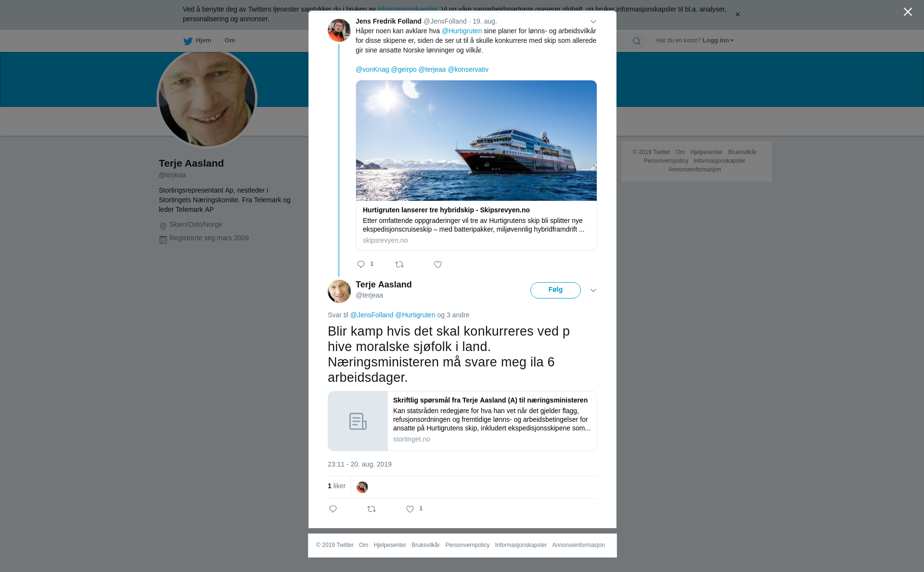Retweet Jens Fredrik Folland's Hurtigruten tweet
The width and height of the screenshot is (924, 572).
pos(399,264)
